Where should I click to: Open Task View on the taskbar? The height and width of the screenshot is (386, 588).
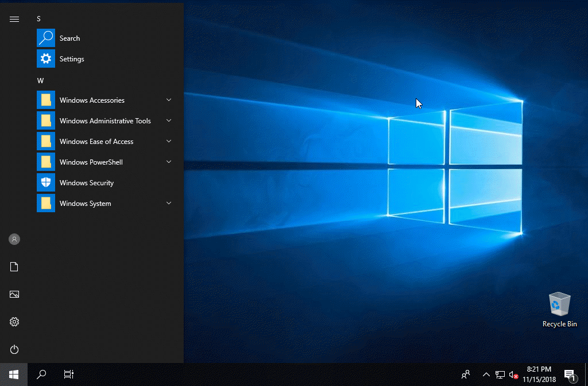coord(69,375)
